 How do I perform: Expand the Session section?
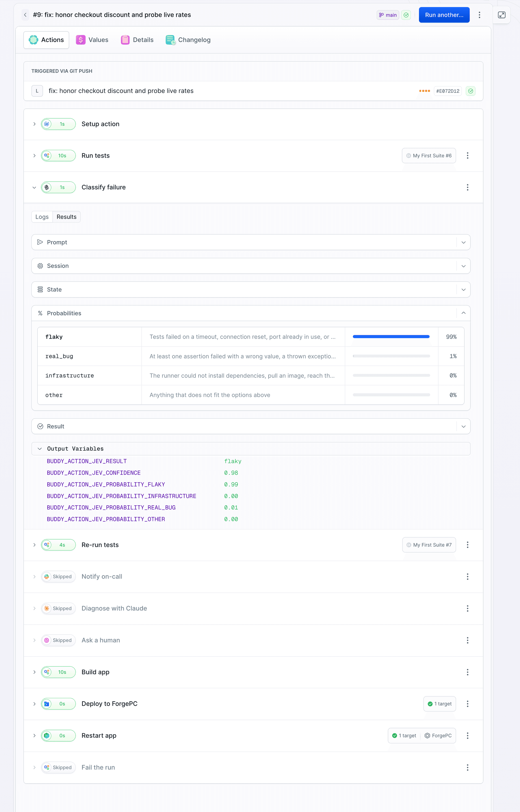[x=251, y=266]
